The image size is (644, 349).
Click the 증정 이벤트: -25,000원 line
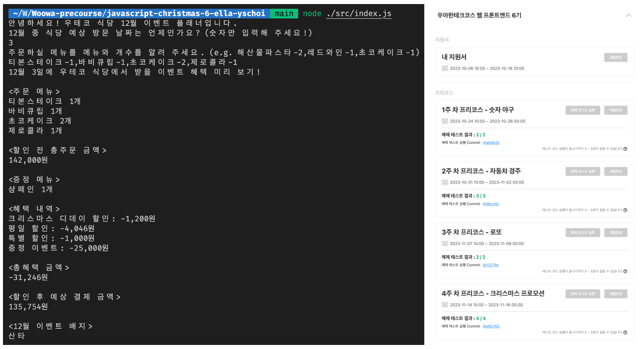click(59, 248)
